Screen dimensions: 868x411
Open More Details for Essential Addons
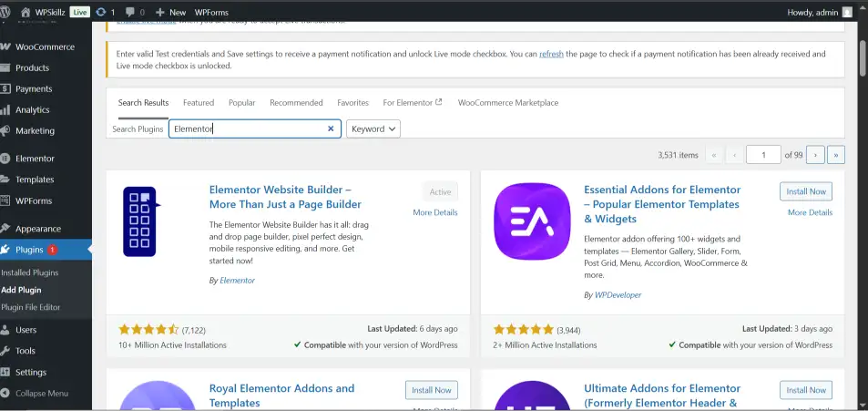coord(810,212)
